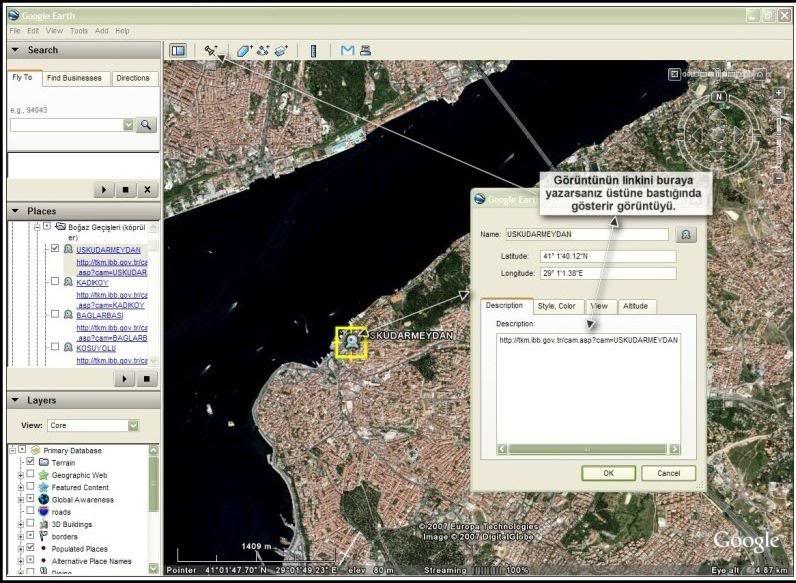
Task: Click the search magnifier button
Action: 147,125
